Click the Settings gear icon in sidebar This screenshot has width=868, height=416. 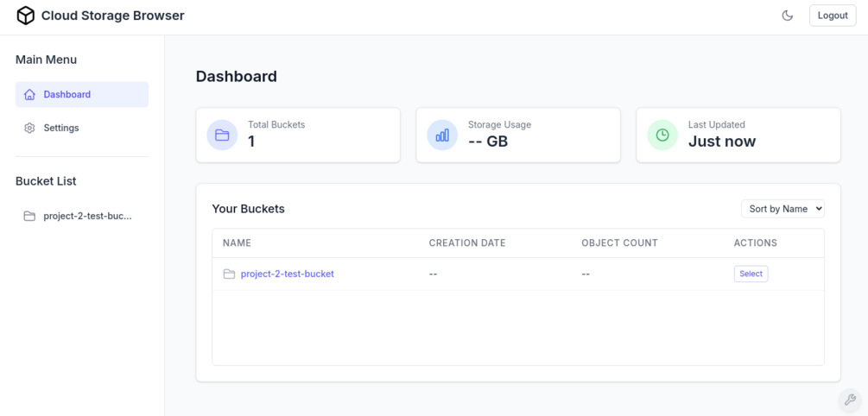point(30,128)
